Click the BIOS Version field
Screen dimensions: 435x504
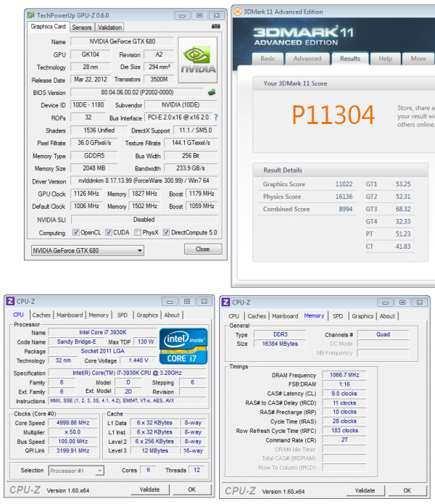point(137,93)
